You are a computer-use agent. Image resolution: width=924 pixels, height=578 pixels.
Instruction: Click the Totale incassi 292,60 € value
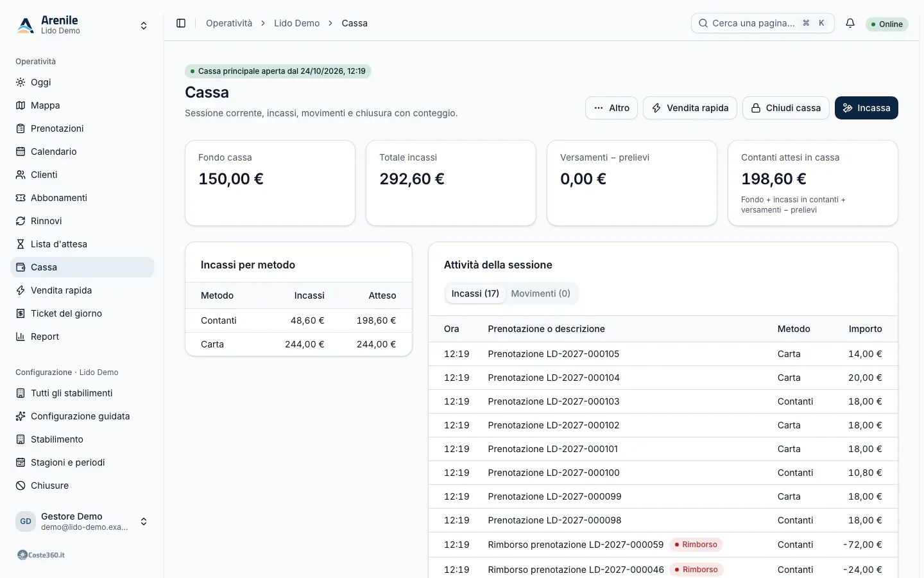(412, 179)
